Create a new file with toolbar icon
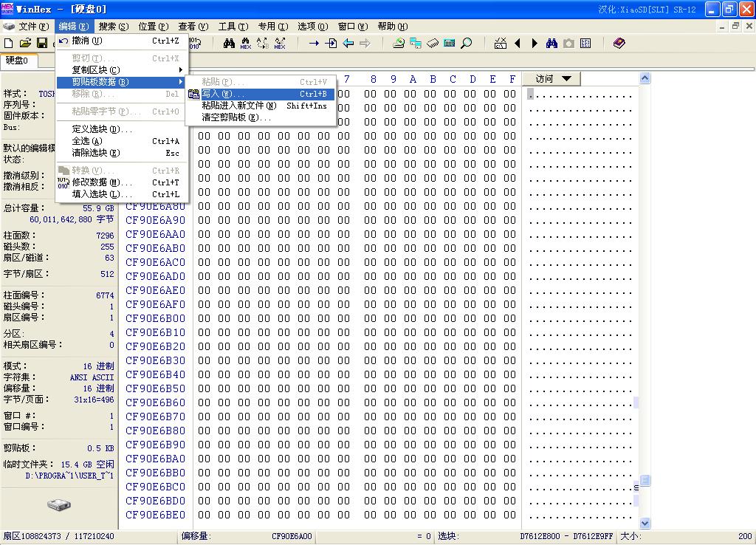The width and height of the screenshot is (756, 545). [x=8, y=44]
